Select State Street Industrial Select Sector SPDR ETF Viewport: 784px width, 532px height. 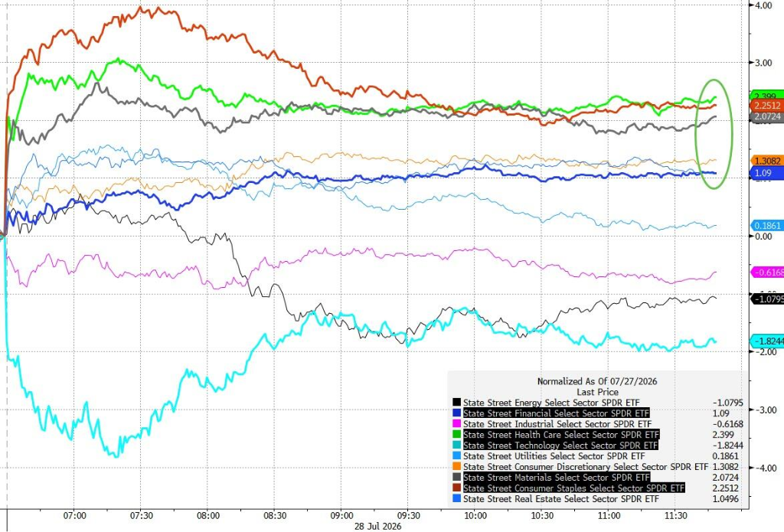tap(557, 424)
